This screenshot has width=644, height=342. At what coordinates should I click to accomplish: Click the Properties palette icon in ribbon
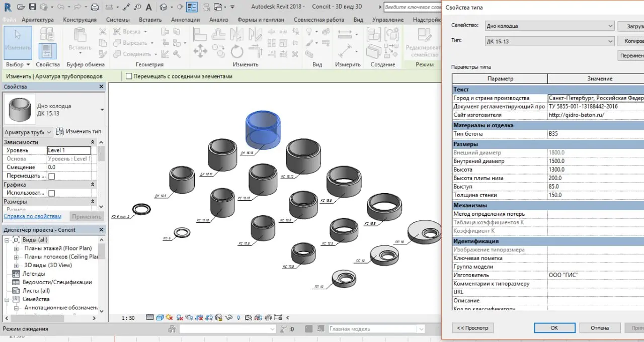[47, 51]
